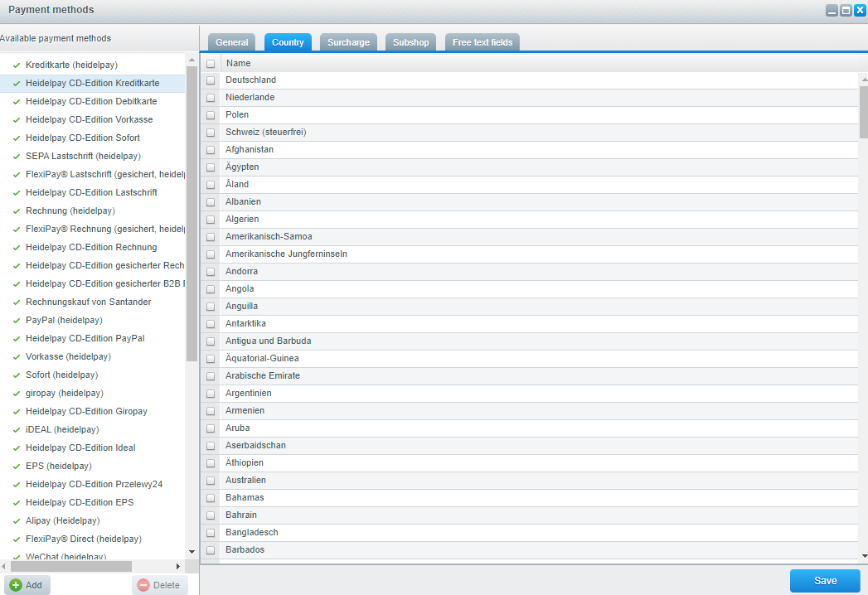This screenshot has height=595, width=868.
Task: Check the Polen country checkbox
Action: tap(211, 115)
